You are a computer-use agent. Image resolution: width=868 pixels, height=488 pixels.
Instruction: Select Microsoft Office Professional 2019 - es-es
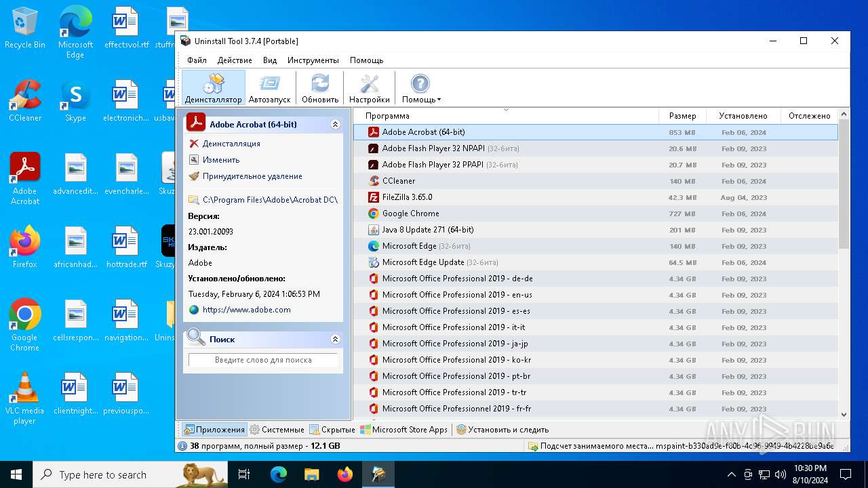coord(595,311)
